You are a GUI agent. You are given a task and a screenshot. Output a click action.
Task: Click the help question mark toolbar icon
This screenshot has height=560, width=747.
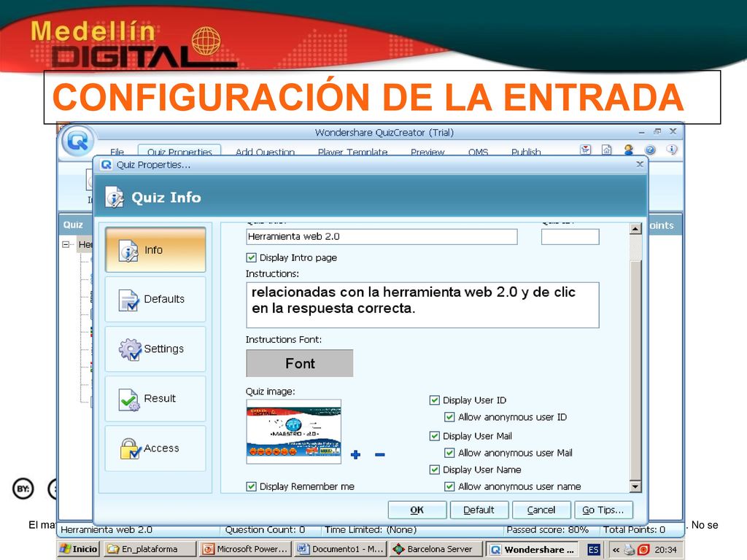tap(650, 150)
